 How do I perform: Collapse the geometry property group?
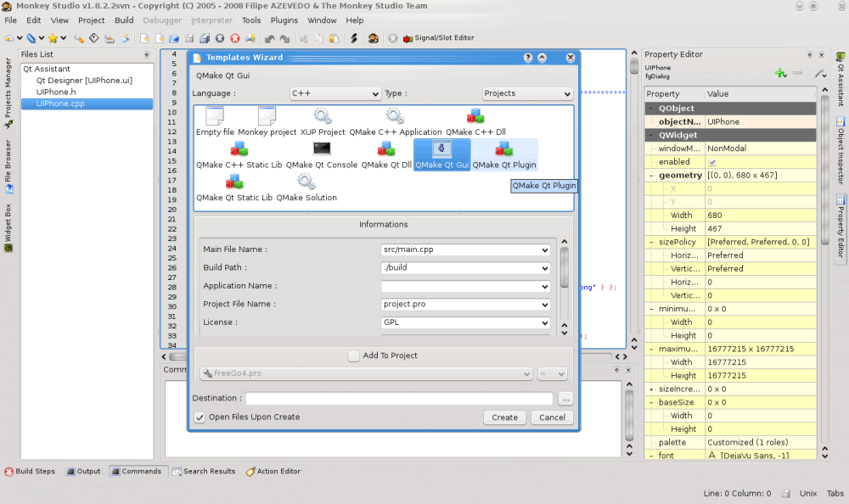tap(650, 176)
